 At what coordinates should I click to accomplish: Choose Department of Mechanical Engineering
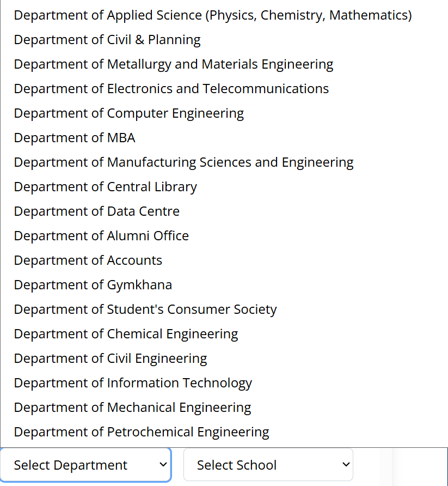coord(132,408)
